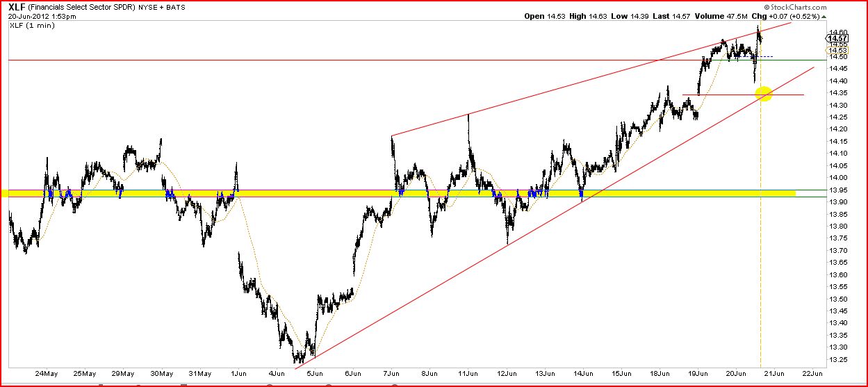Click the 11Jun date axis label
The height and width of the screenshot is (387, 868).
pos(469,372)
